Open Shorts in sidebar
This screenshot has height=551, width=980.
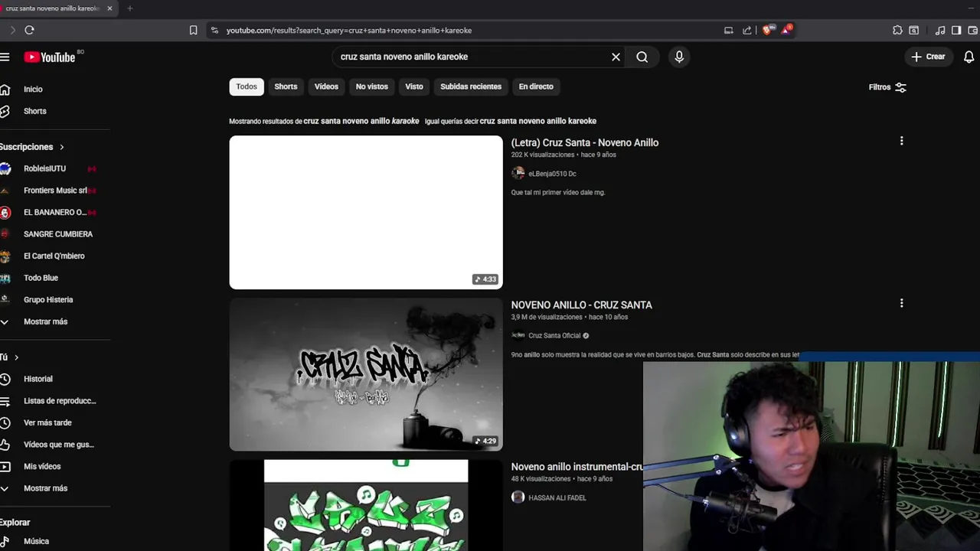click(34, 111)
